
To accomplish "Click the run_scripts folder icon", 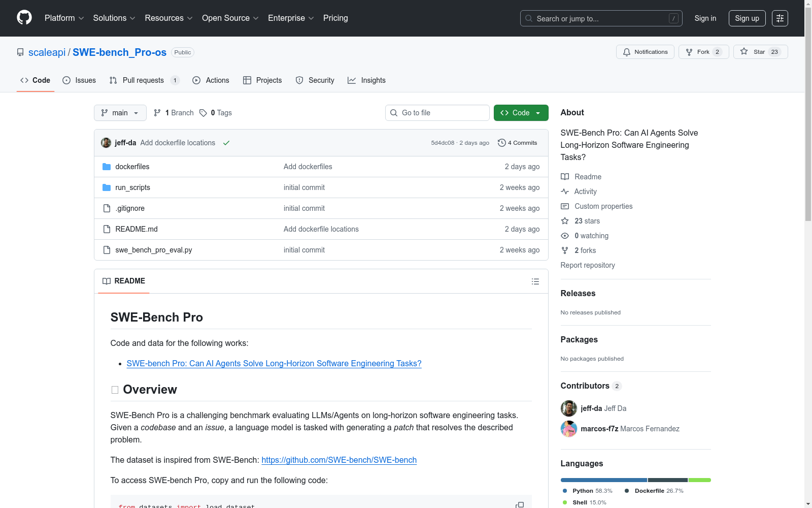I will click(x=107, y=187).
